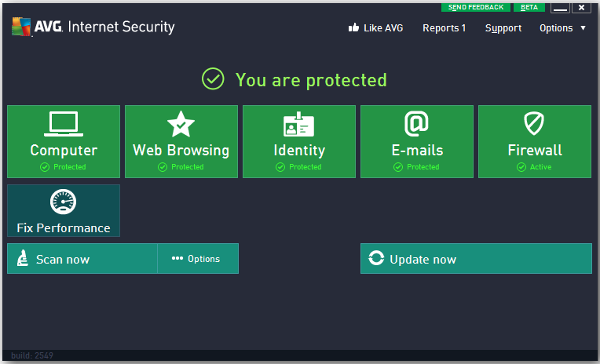Screen dimensions: 600x364
Task: Open the Identity tile label
Action: [299, 151]
